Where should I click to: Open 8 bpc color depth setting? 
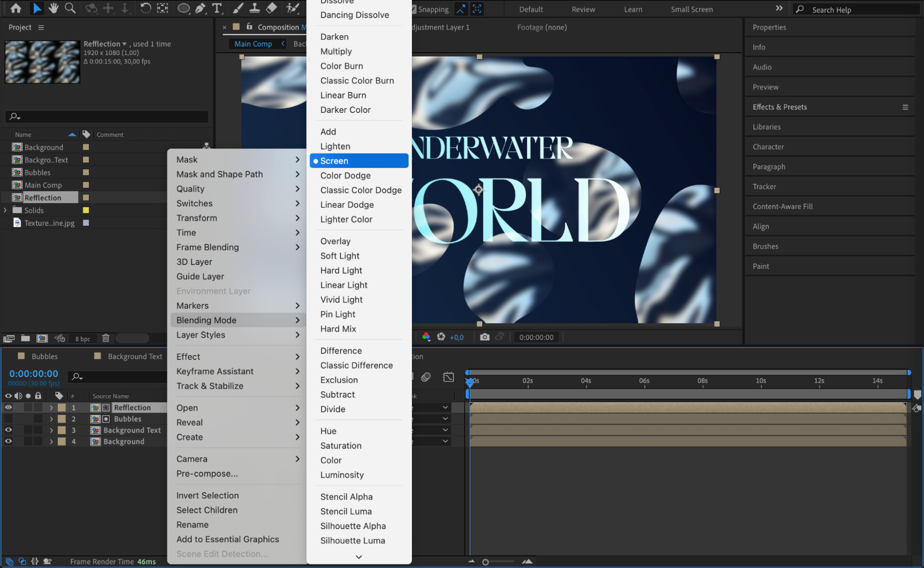click(x=83, y=339)
